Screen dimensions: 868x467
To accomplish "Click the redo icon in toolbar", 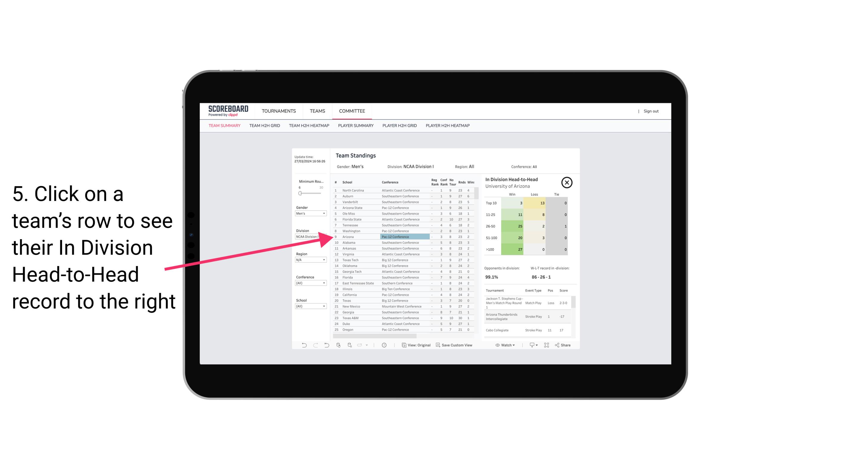I will pos(315,345).
